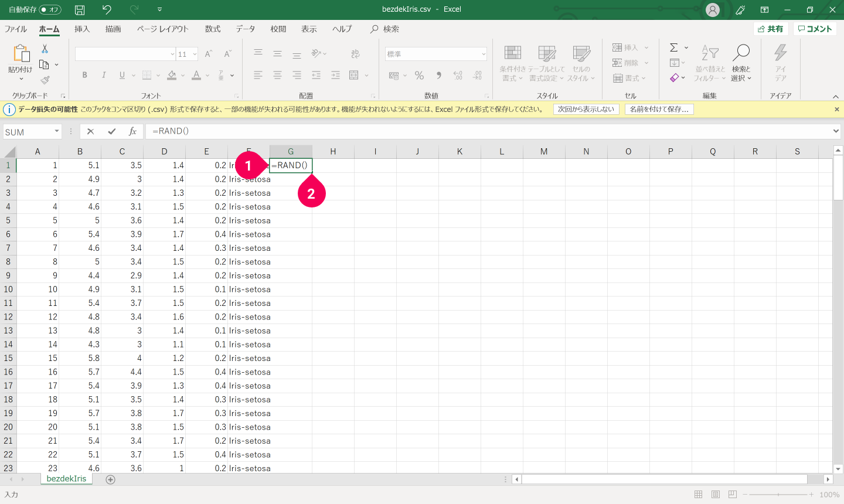The height and width of the screenshot is (504, 844).
Task: Click the Save icon in title bar
Action: click(80, 9)
